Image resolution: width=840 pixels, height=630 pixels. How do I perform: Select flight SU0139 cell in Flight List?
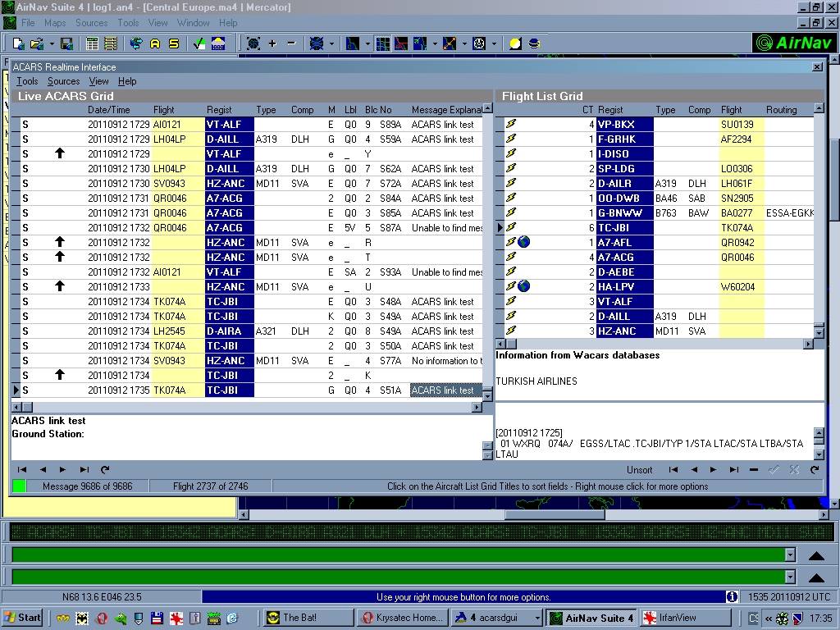pos(742,125)
